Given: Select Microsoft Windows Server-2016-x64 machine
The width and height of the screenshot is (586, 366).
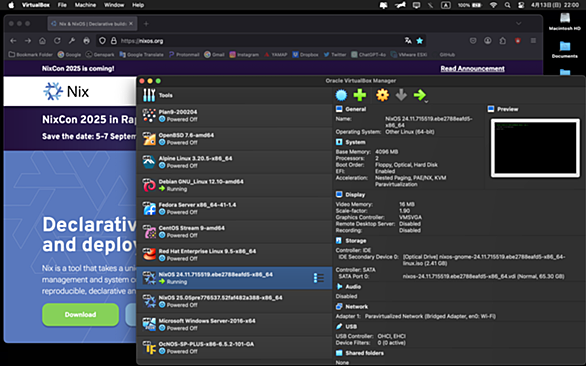Looking at the screenshot, I should [234, 324].
